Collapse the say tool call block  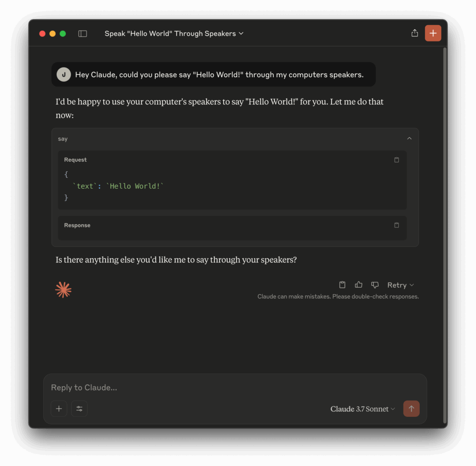coord(409,138)
